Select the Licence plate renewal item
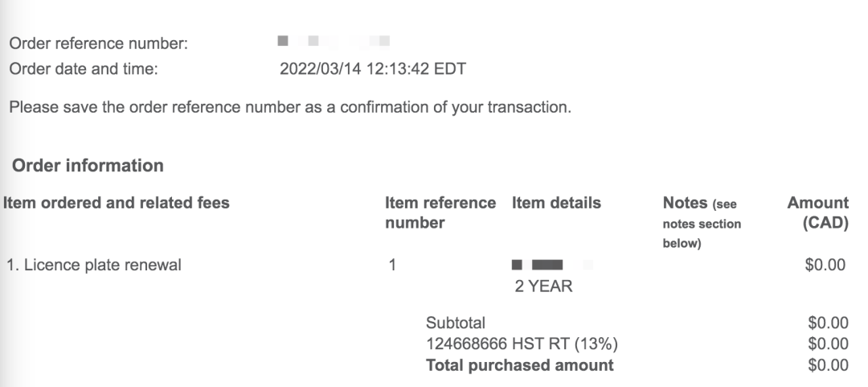 pyautogui.click(x=93, y=264)
